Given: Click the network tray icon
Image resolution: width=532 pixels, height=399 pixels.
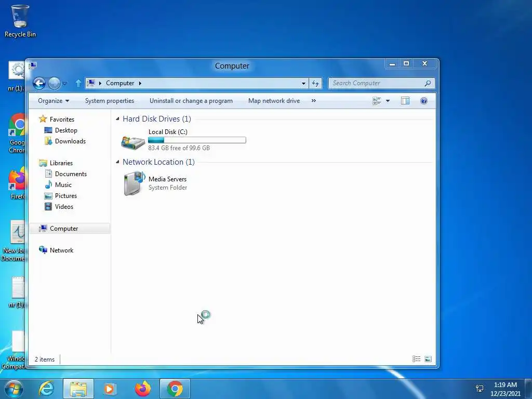Looking at the screenshot, I should tap(480, 389).
